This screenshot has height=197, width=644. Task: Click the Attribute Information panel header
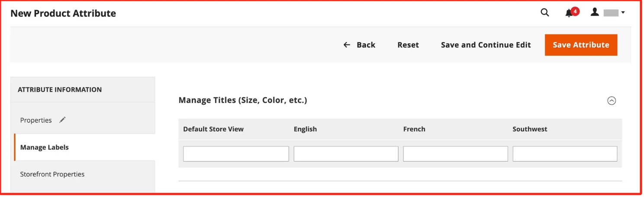point(60,90)
